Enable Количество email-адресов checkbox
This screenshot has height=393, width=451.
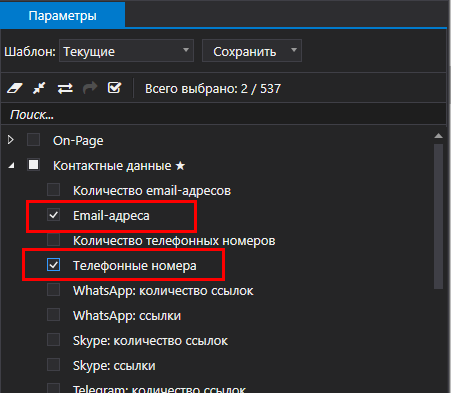(x=53, y=190)
